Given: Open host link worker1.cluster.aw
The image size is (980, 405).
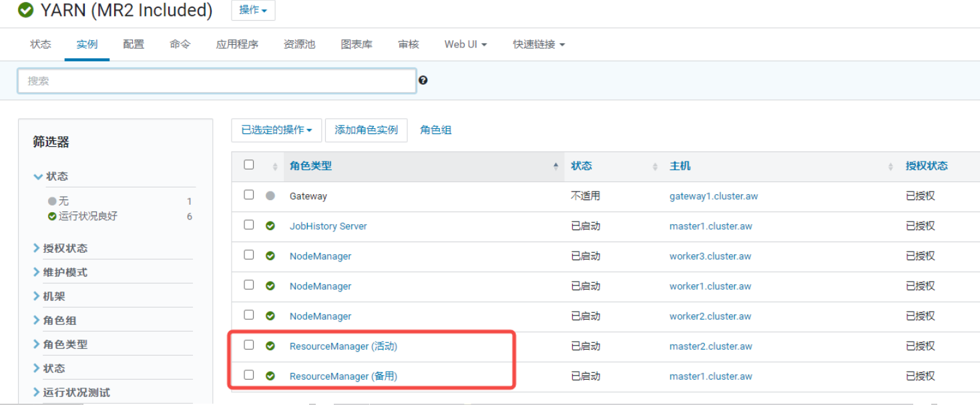Looking at the screenshot, I should click(x=710, y=286).
